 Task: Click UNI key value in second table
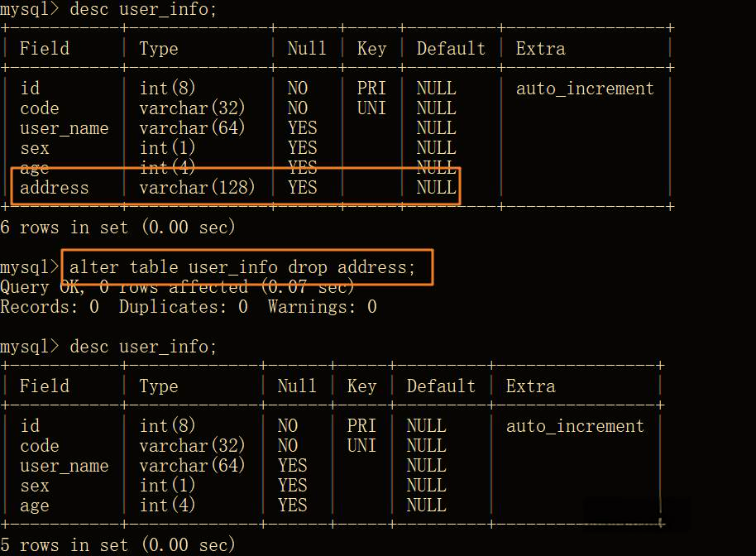tap(361, 446)
